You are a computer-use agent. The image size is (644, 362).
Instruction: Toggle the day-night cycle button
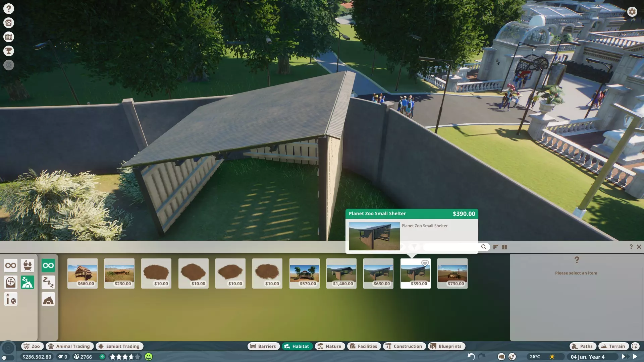[x=512, y=357]
